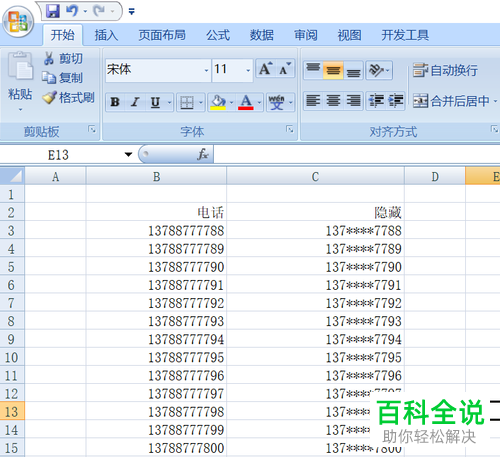Select all cells with corner button

[x=12, y=176]
